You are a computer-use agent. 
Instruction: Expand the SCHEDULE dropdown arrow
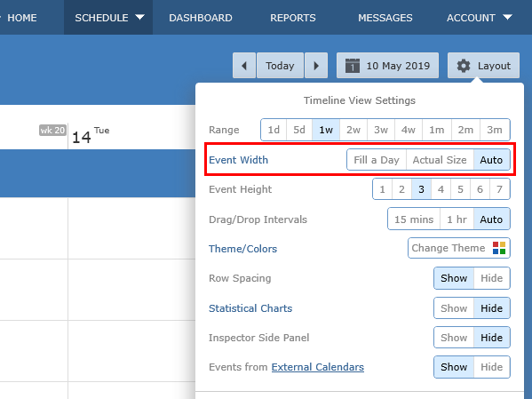(x=139, y=17)
